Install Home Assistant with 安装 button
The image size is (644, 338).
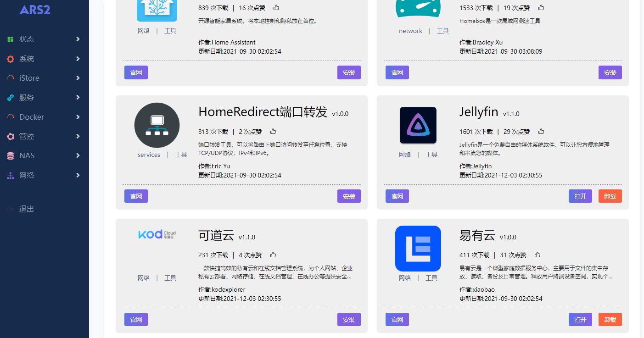[349, 72]
